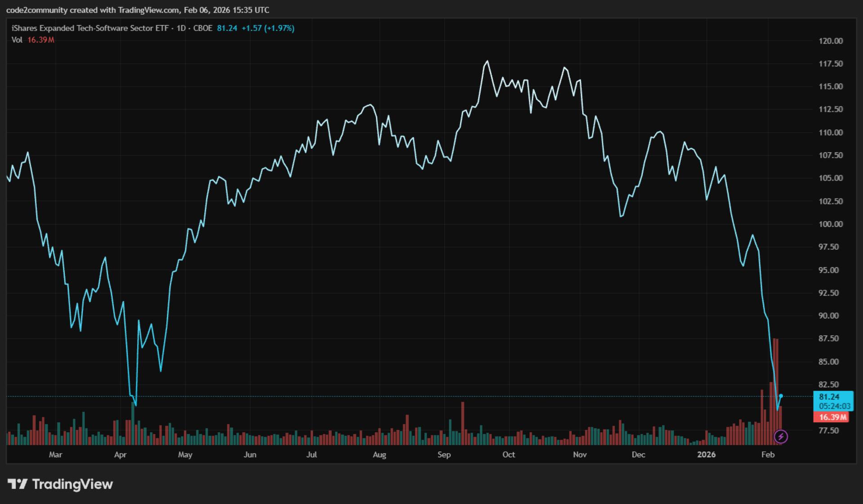This screenshot has width=863, height=504.
Task: Click the Vol indicator legend label
Action: [x=17, y=40]
